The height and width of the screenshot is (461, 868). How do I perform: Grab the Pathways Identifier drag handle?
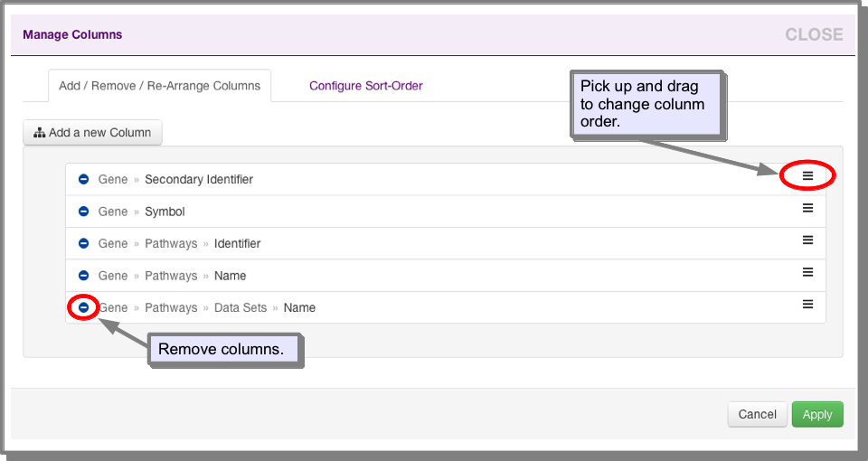(x=807, y=240)
